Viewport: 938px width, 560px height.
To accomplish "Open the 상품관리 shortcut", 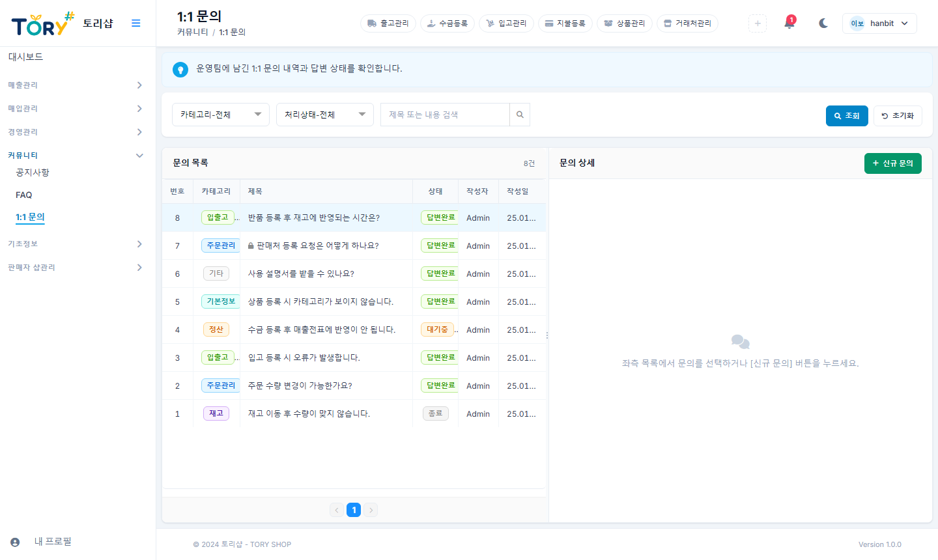I will pos(625,23).
